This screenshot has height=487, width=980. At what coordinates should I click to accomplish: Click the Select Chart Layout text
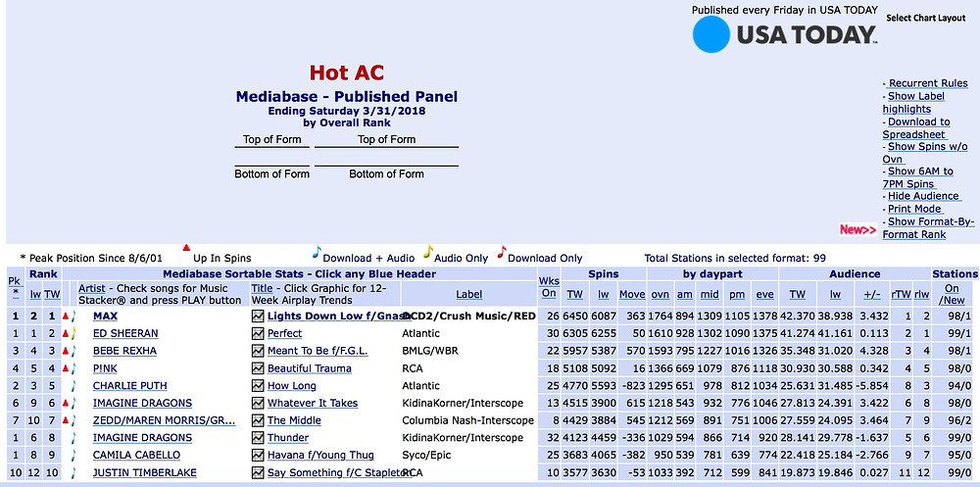tap(926, 18)
